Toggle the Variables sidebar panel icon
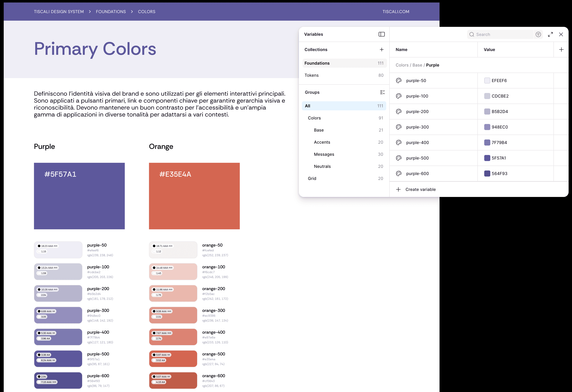 coord(382,34)
